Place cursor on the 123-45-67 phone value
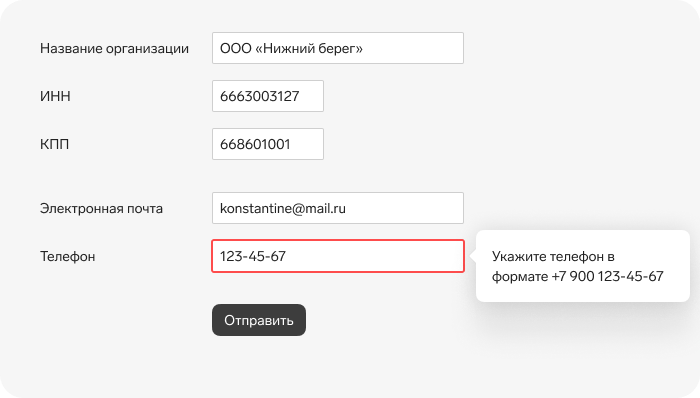This screenshot has width=700, height=398. [253, 256]
